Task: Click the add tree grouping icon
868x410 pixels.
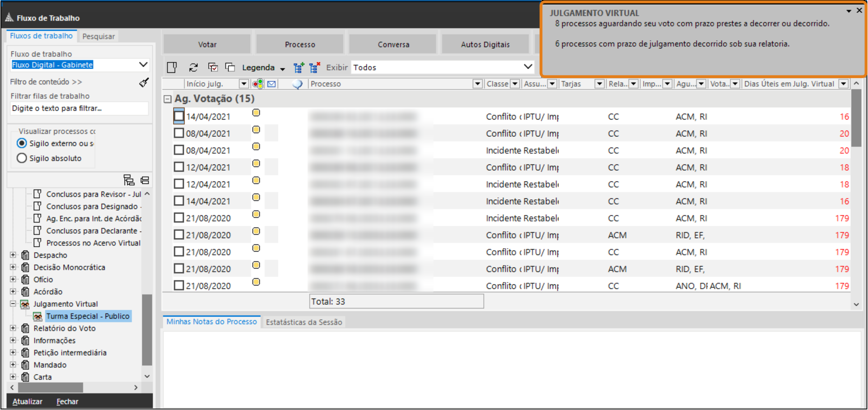Action: pyautogui.click(x=299, y=68)
